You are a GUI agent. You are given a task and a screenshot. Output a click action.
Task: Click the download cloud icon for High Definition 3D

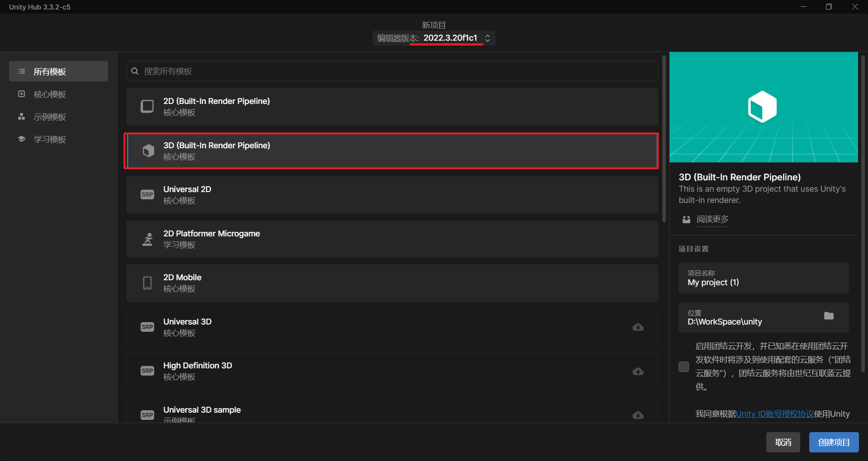pyautogui.click(x=638, y=372)
